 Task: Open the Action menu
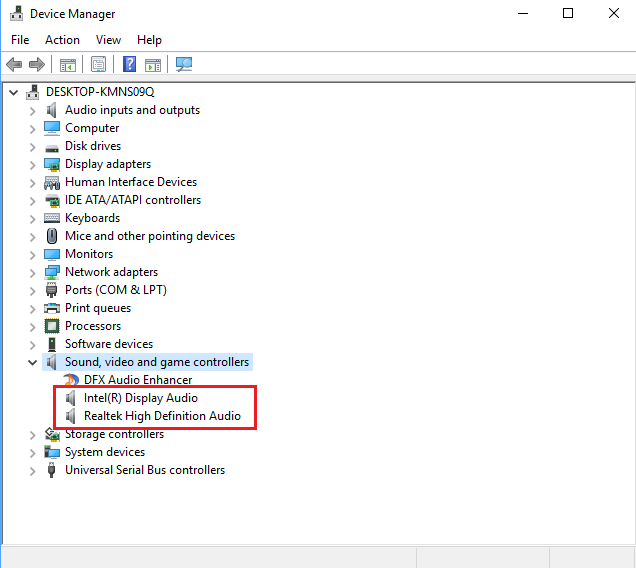click(x=62, y=40)
